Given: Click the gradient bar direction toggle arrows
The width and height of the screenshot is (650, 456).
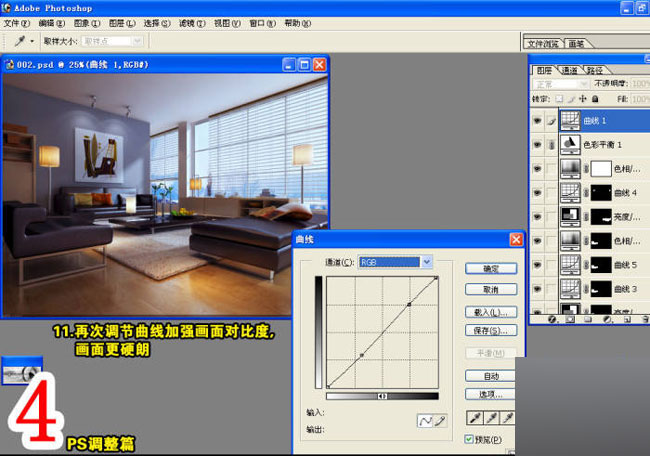Looking at the screenshot, I should [x=382, y=396].
